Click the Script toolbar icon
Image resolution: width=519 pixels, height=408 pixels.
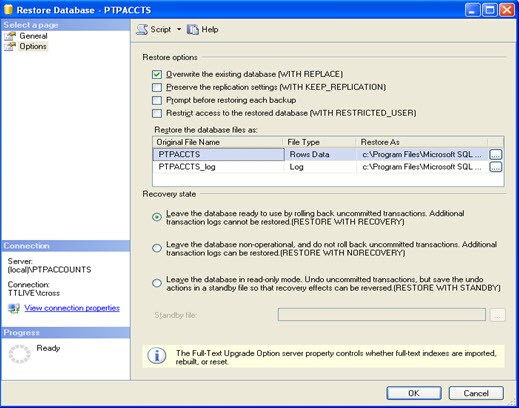coord(142,30)
